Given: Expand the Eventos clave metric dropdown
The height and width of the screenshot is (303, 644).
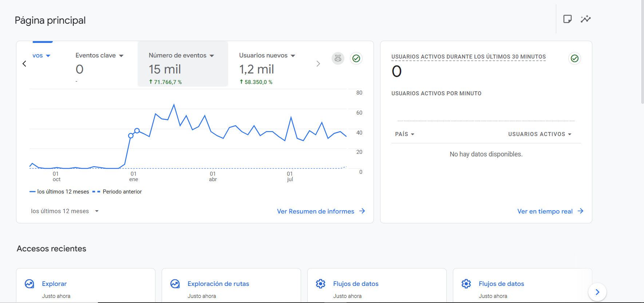Looking at the screenshot, I should (121, 56).
